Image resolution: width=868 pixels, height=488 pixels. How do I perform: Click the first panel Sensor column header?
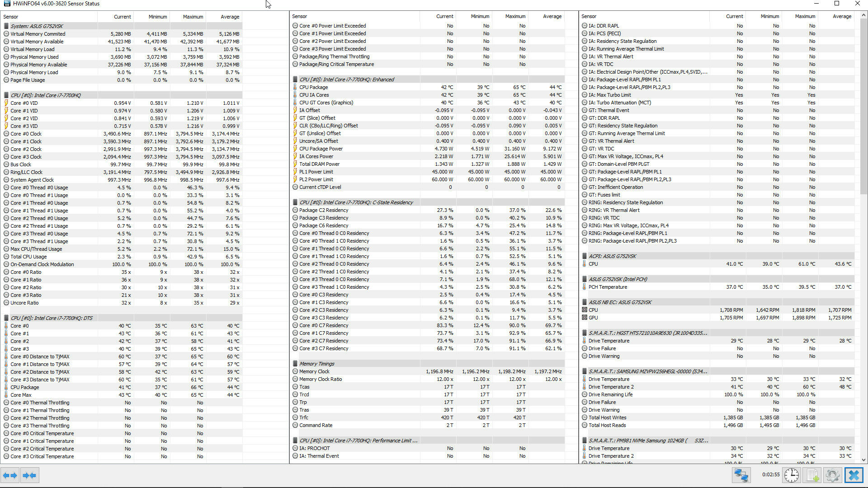49,17
